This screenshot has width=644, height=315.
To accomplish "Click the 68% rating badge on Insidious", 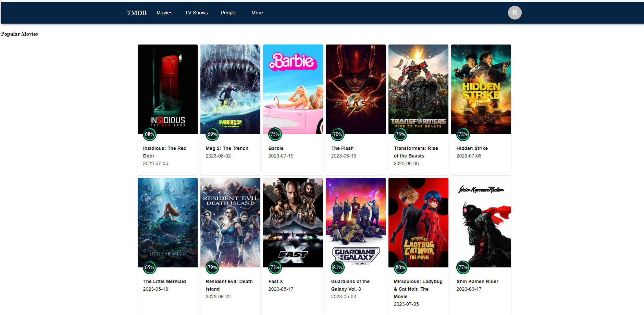I will point(149,134).
